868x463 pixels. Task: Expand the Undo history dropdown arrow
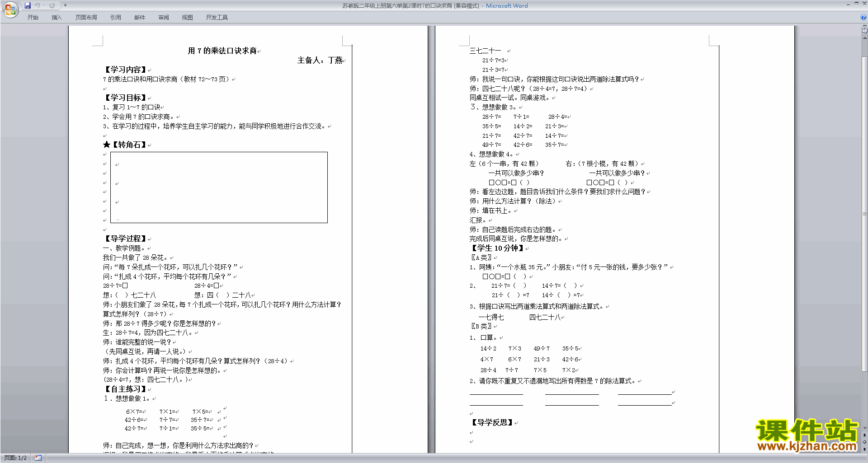44,5
